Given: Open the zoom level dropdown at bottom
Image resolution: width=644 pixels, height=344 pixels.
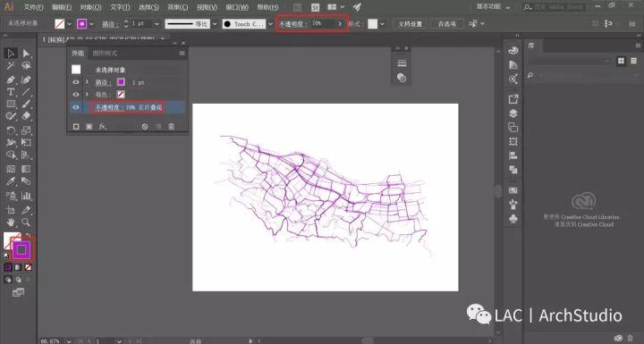Looking at the screenshot, I should coord(69,340).
